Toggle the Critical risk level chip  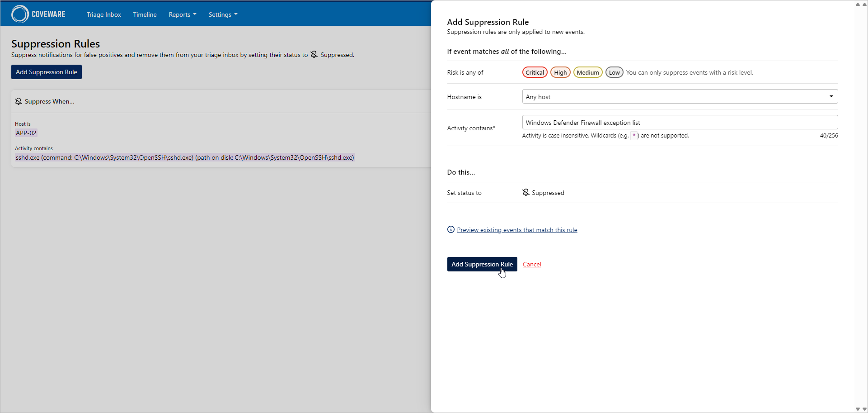coord(535,72)
